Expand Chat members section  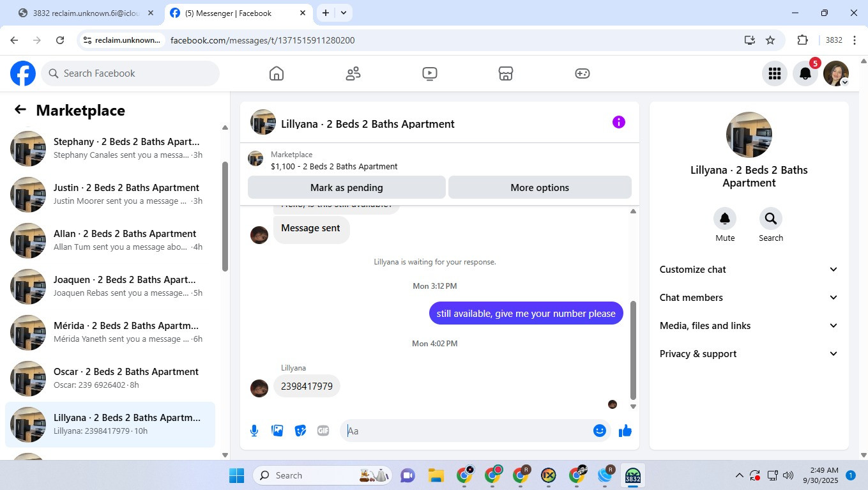pyautogui.click(x=749, y=298)
